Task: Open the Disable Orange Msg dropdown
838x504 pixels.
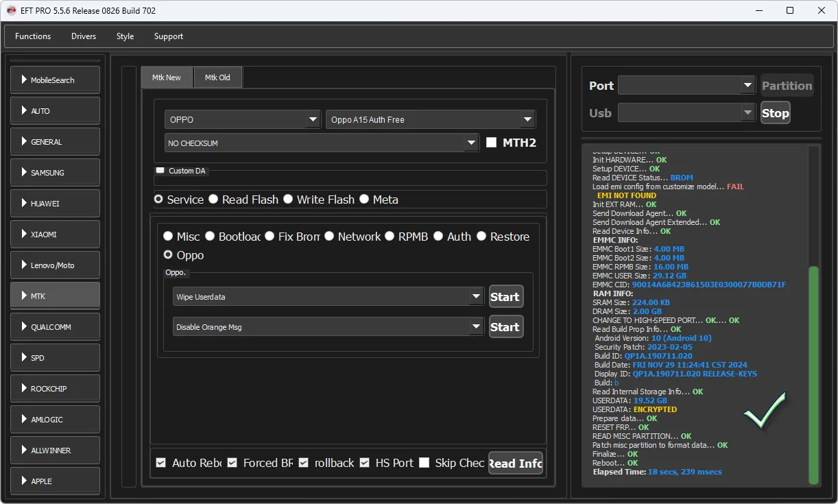Action: coord(328,327)
